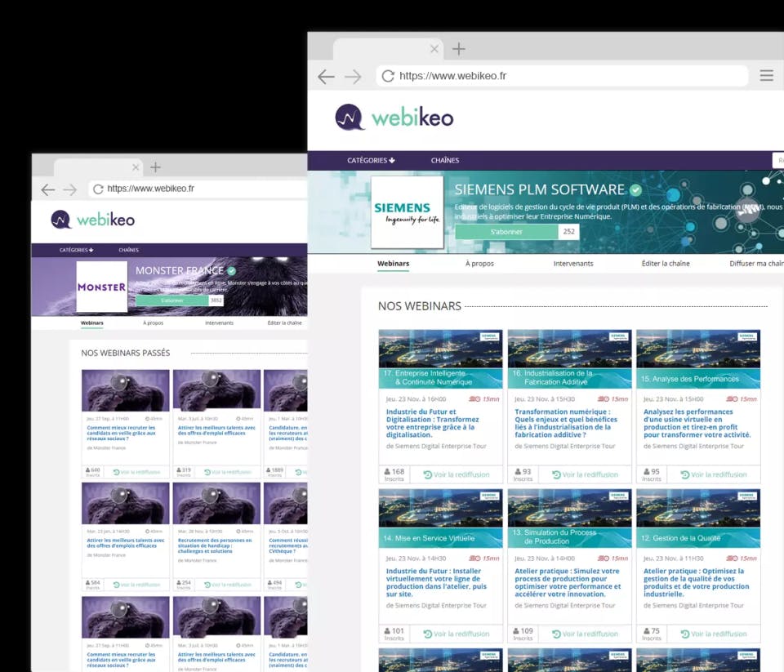
Task: Click Voir la rediffusion for 101 inscrits webinar
Action: tap(457, 634)
